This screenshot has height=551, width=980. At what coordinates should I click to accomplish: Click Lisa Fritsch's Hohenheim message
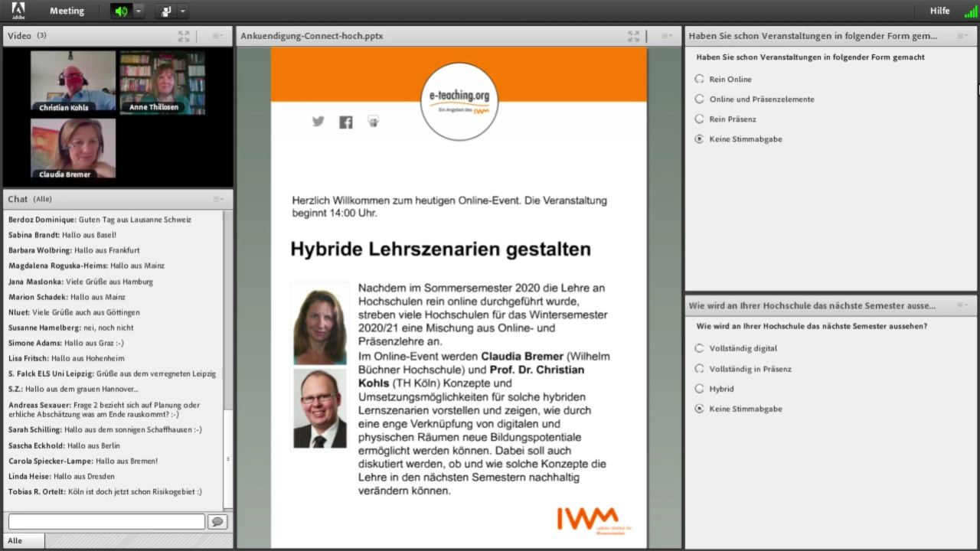click(x=66, y=358)
